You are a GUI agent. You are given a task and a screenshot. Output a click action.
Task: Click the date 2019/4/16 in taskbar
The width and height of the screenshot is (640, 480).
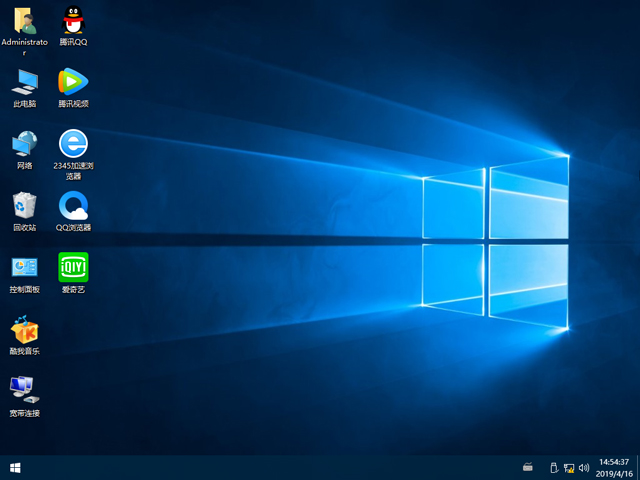pyautogui.click(x=614, y=474)
